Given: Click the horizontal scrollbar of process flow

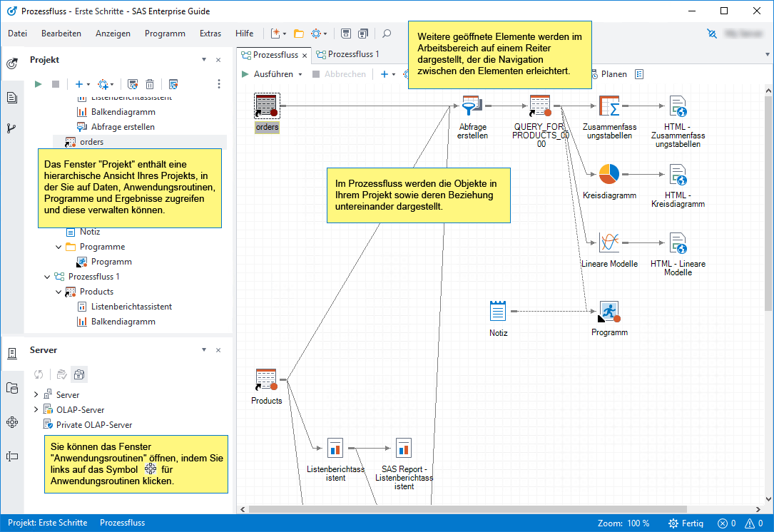Looking at the screenshot, I should pyautogui.click(x=468, y=509).
